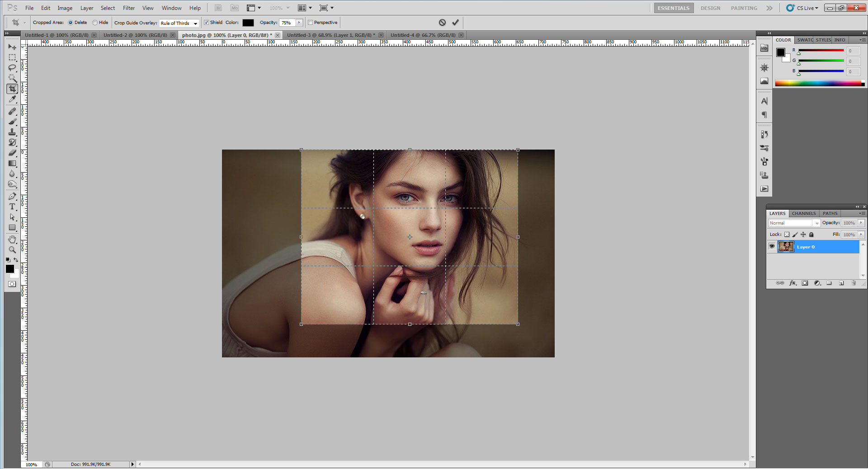Select the Eyedropper tool
The width and height of the screenshot is (868, 469).
[12, 99]
